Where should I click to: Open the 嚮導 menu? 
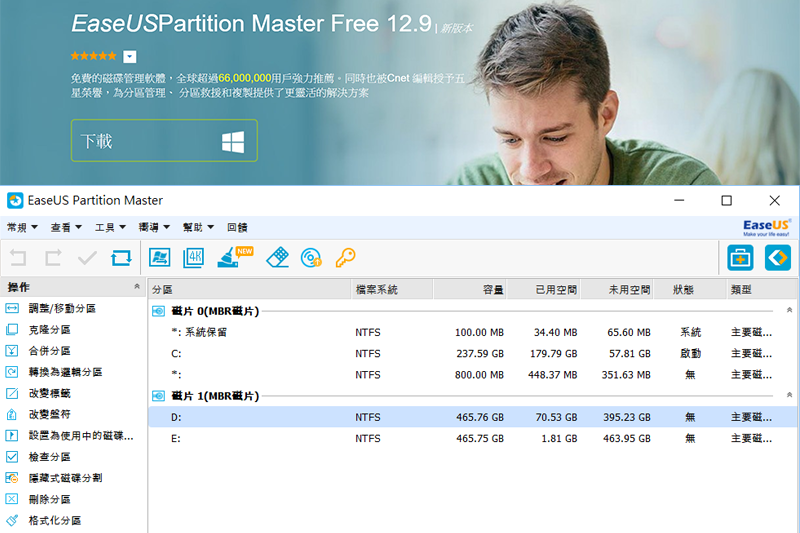click(154, 227)
